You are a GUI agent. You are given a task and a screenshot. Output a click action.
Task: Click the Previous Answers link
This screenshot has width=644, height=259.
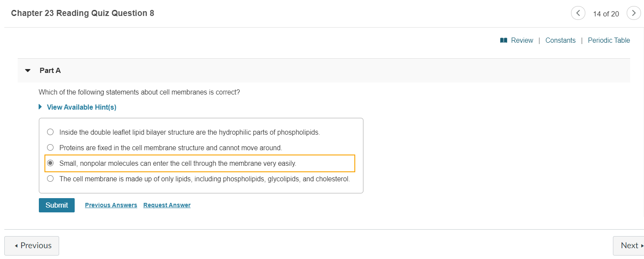click(x=111, y=205)
